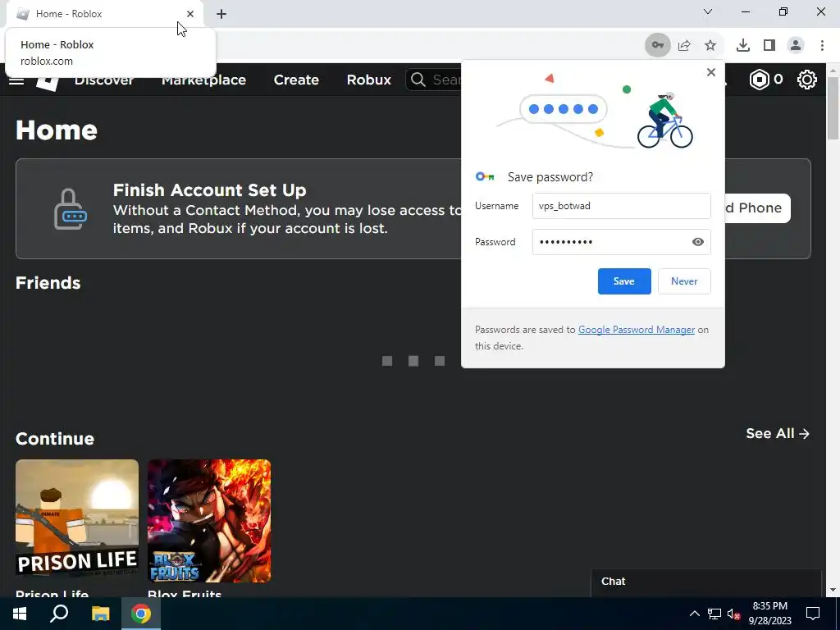
Task: Click Never in password prompt
Action: click(684, 281)
